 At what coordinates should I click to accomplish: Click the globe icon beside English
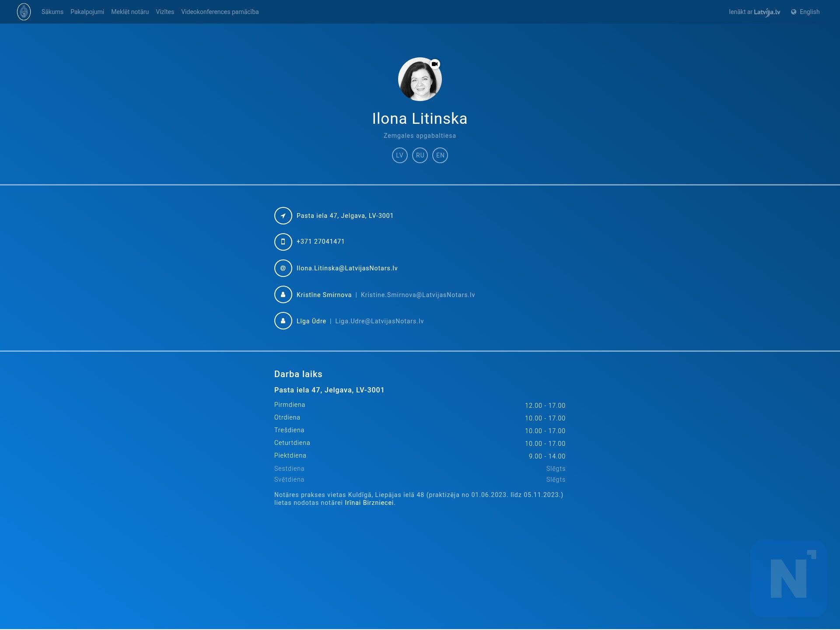click(x=794, y=12)
